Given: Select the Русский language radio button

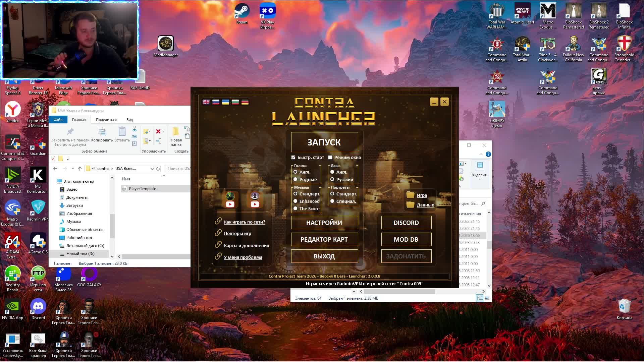Looking at the screenshot, I should [x=332, y=179].
